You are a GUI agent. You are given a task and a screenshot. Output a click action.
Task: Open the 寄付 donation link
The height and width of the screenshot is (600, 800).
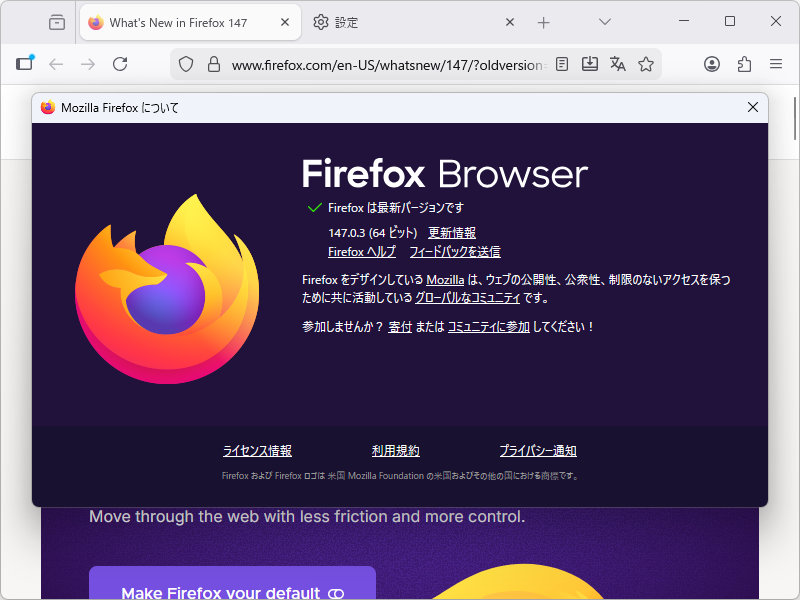pyautogui.click(x=400, y=326)
